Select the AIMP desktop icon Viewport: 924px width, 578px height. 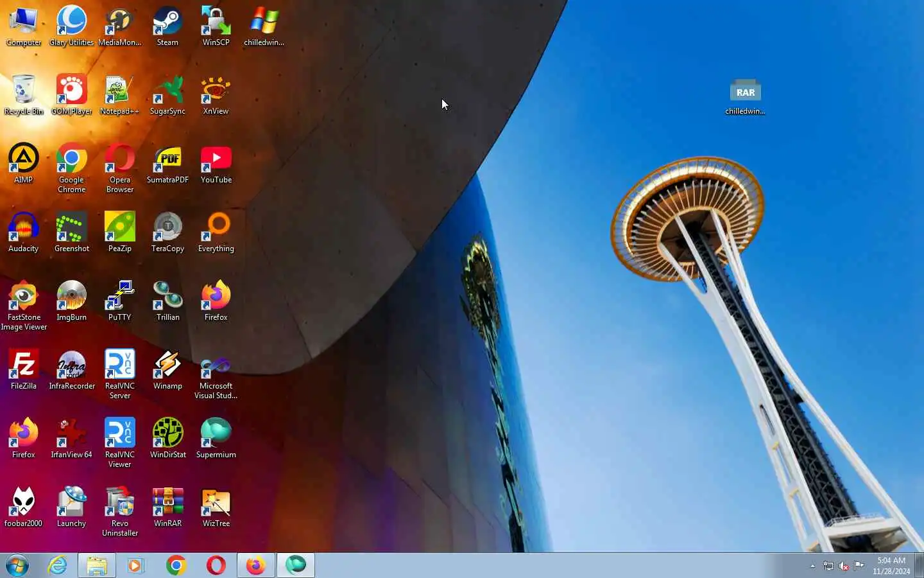(24, 163)
